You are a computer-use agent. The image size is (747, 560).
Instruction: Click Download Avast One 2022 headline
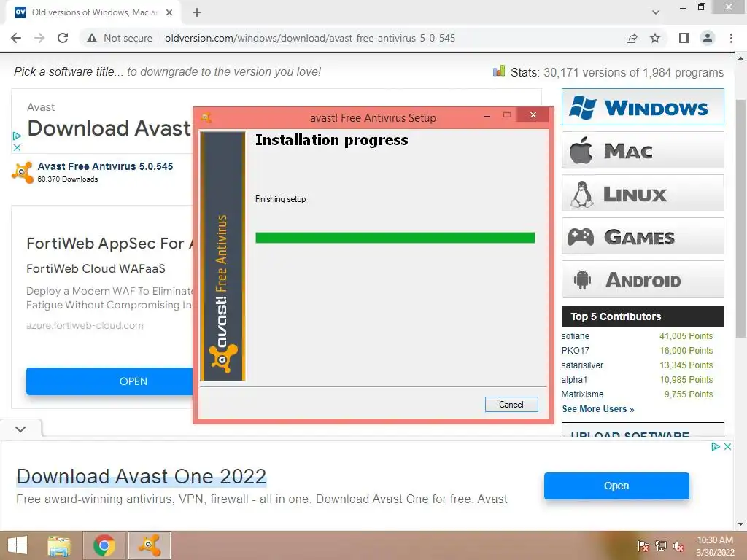(x=141, y=476)
